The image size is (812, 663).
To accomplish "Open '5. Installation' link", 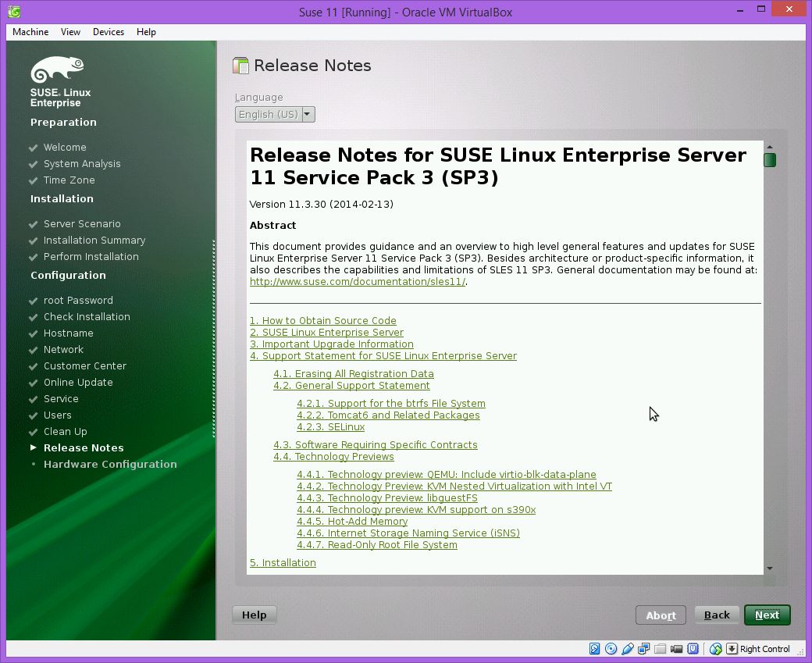I will 283,563.
